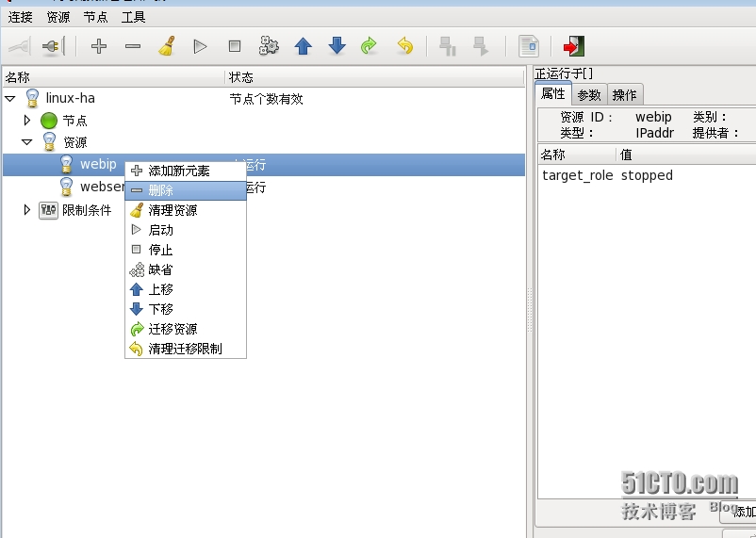Choose 删除 from context menu
This screenshot has width=756, height=538.
click(x=186, y=190)
